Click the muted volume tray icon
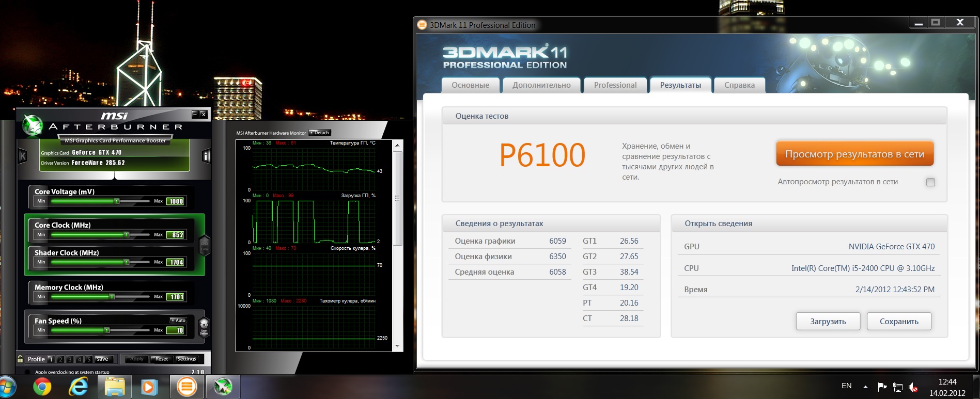The width and height of the screenshot is (980, 399). [x=913, y=387]
